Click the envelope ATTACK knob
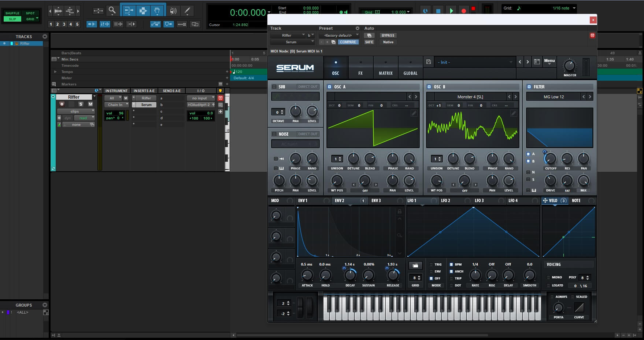The height and width of the screenshot is (340, 644). (x=307, y=275)
